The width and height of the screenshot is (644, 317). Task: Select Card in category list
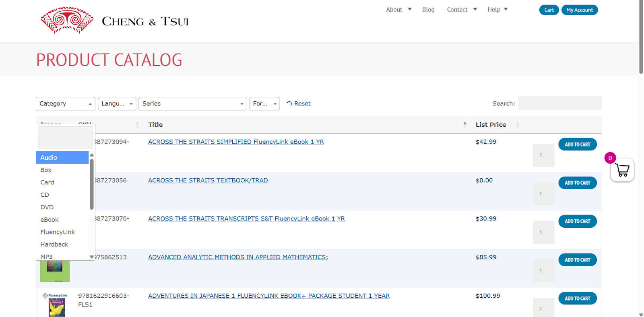pyautogui.click(x=62, y=182)
